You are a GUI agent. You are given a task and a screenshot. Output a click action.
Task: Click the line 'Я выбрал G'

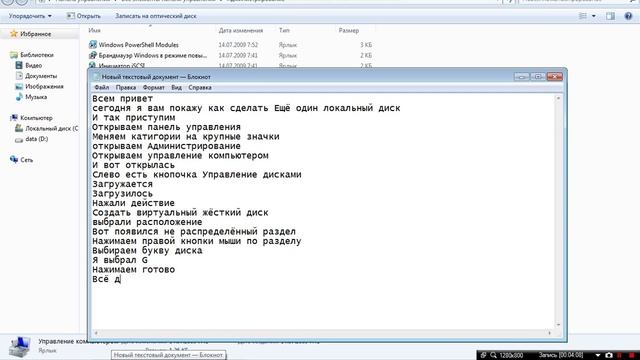[120, 260]
